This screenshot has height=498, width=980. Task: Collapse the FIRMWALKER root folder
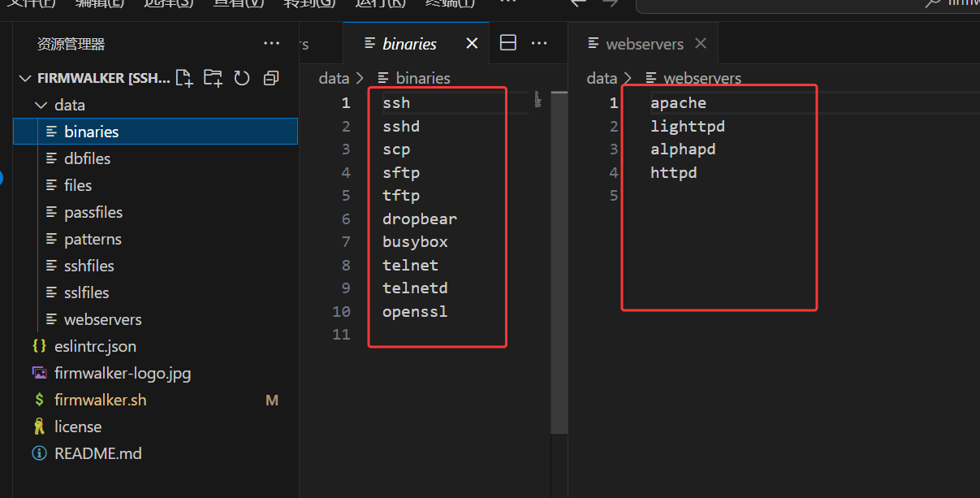point(26,78)
